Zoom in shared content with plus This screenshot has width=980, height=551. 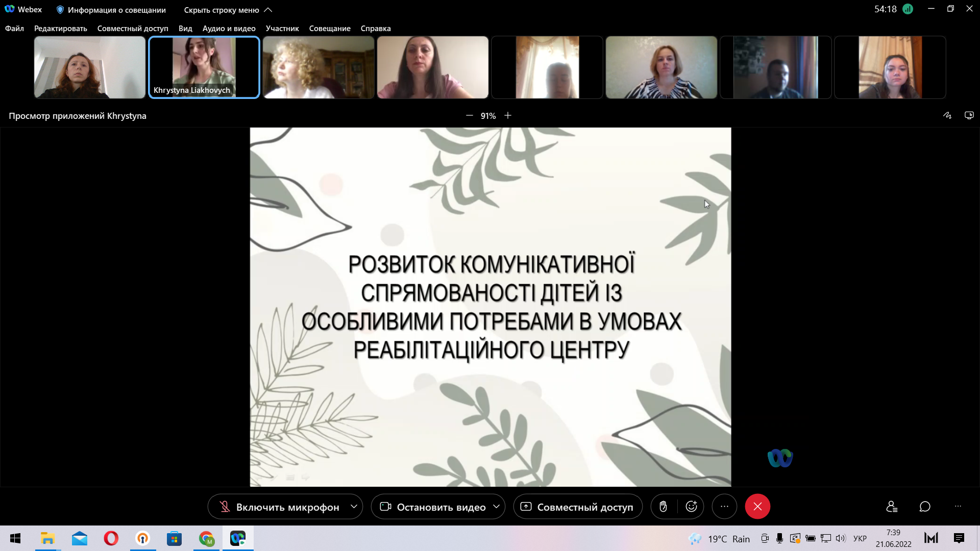point(508,116)
